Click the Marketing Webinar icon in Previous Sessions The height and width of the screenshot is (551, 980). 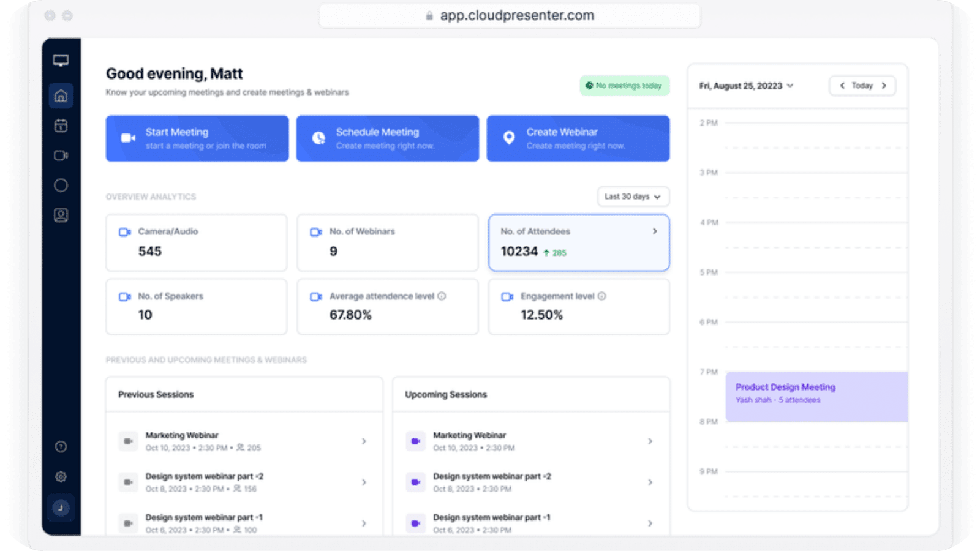[128, 441]
